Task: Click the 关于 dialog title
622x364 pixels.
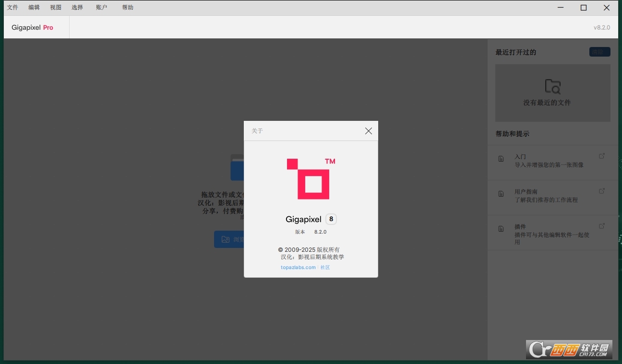Action: [257, 131]
